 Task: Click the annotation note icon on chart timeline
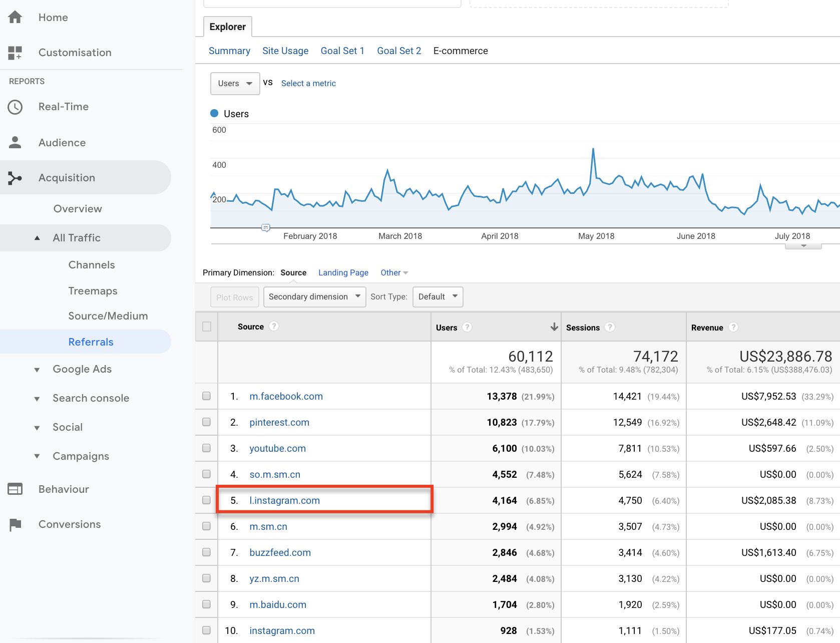(266, 228)
